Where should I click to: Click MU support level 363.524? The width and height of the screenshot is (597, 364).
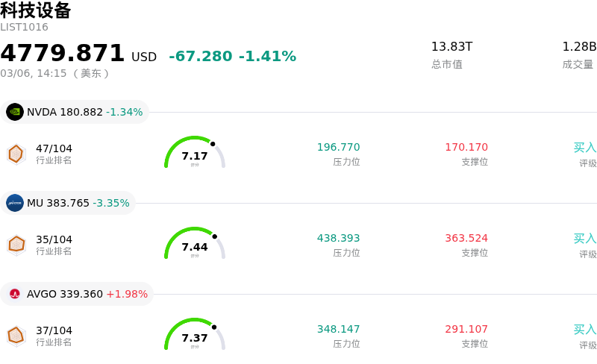[466, 239]
